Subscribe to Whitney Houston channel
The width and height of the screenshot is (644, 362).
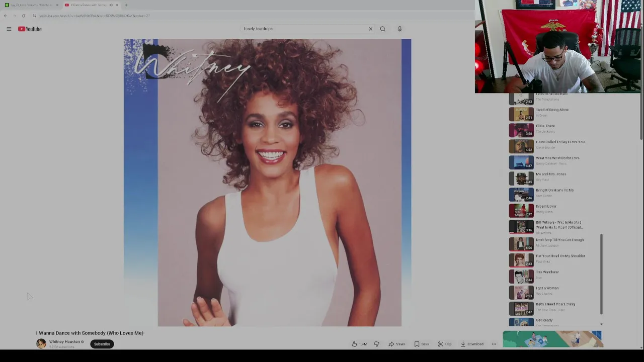click(x=102, y=344)
